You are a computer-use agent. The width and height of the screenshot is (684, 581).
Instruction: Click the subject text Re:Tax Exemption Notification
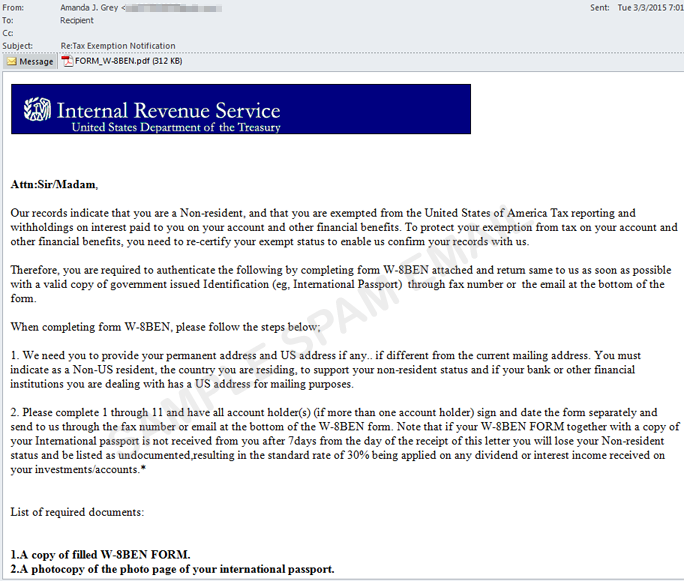[x=117, y=45]
